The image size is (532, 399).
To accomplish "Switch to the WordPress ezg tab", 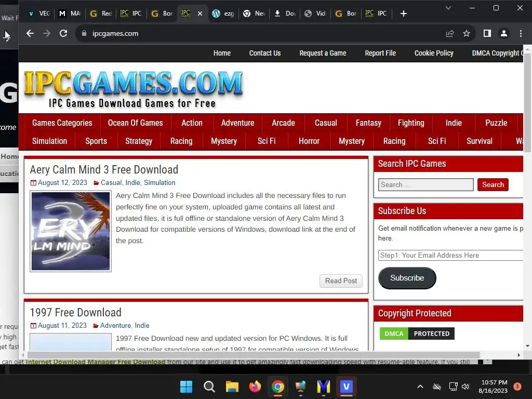I will 223,14.
